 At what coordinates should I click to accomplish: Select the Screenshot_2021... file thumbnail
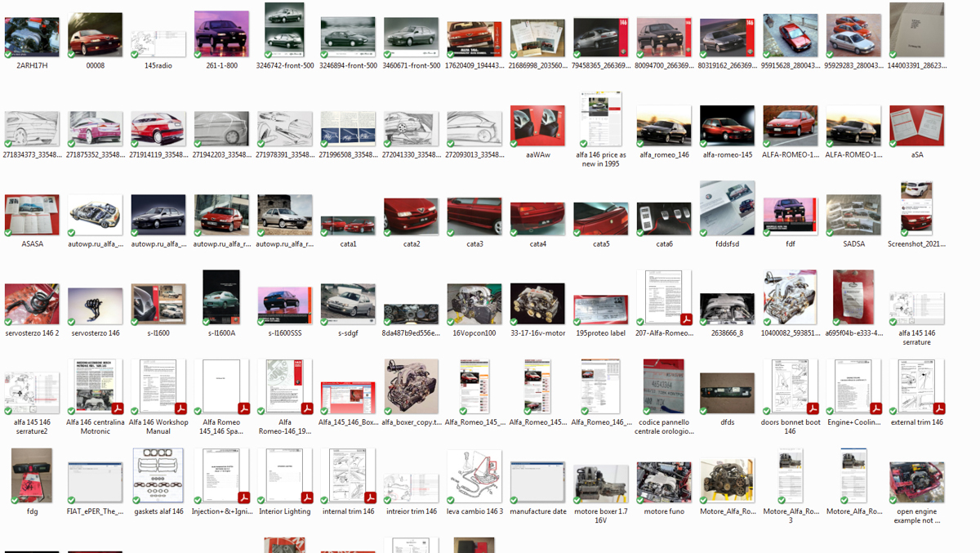click(916, 208)
